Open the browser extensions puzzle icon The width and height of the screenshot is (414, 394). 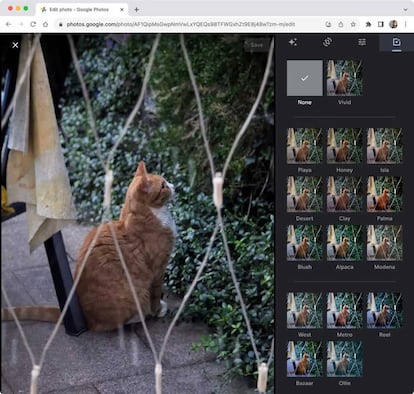368,24
